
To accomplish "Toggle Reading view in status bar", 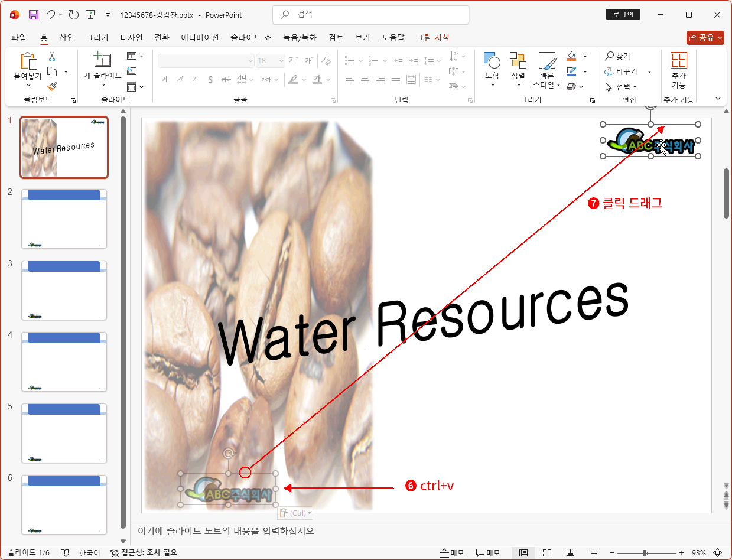I will coord(571,553).
